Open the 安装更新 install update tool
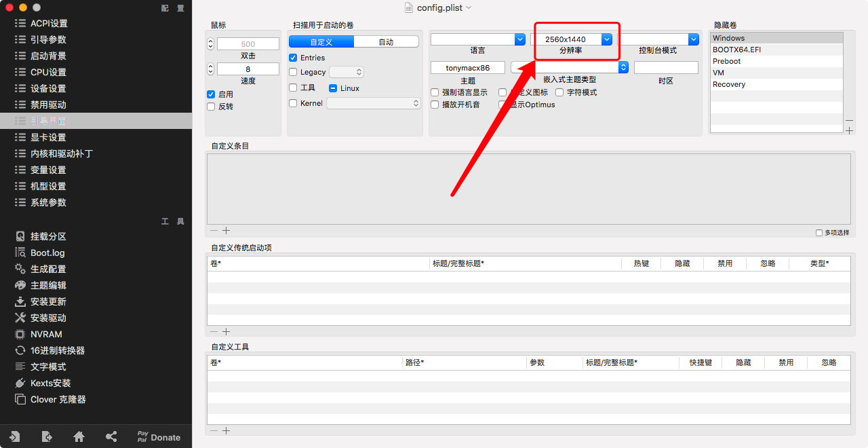The width and height of the screenshot is (868, 448). click(41, 301)
